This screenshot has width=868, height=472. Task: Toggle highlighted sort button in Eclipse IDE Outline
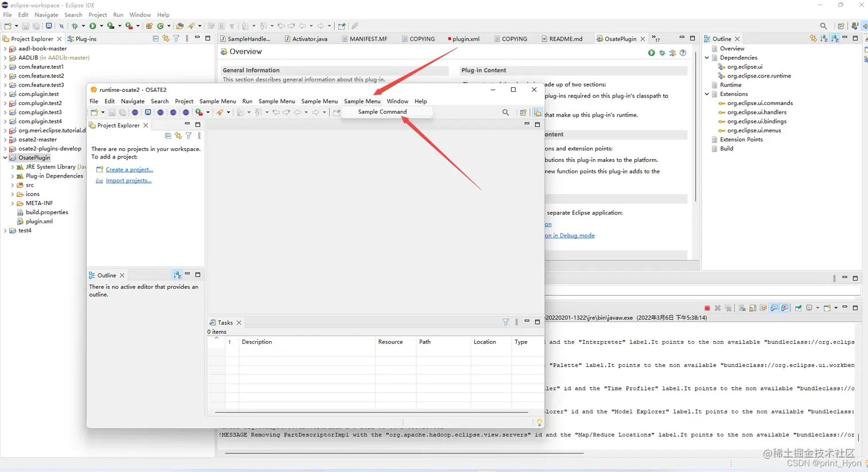[835, 38]
